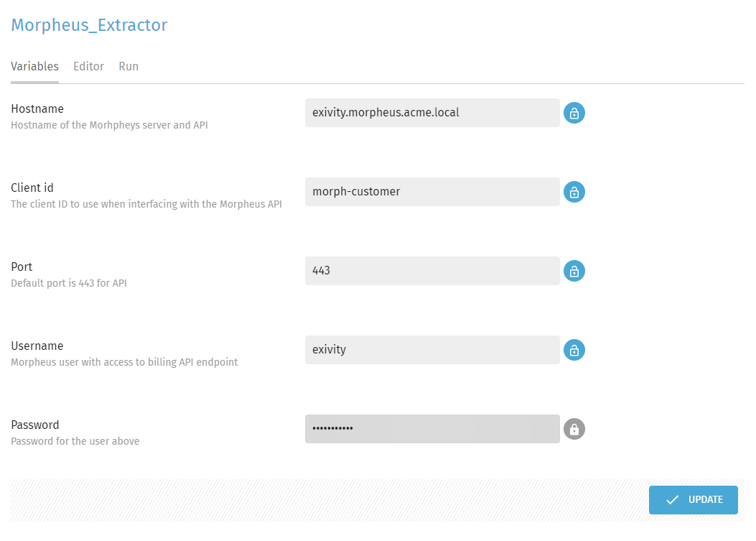Toggle the lock icon beside the Hostname field
Image resolution: width=756 pixels, height=541 pixels.
(574, 113)
